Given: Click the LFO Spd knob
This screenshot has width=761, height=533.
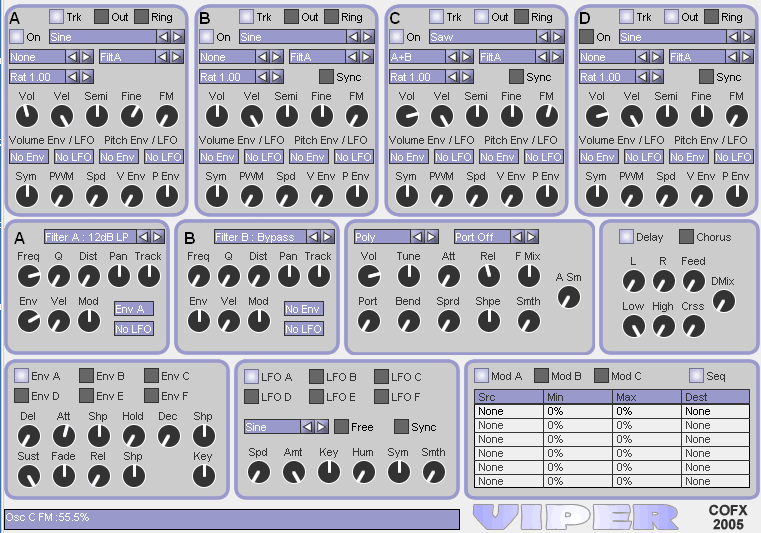Looking at the screenshot, I should pos(259,472).
